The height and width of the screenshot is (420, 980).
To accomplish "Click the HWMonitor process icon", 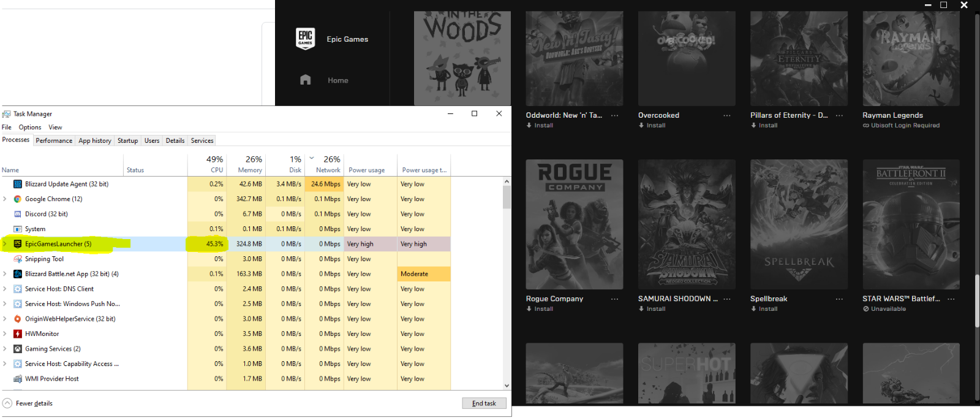I will pos(18,334).
